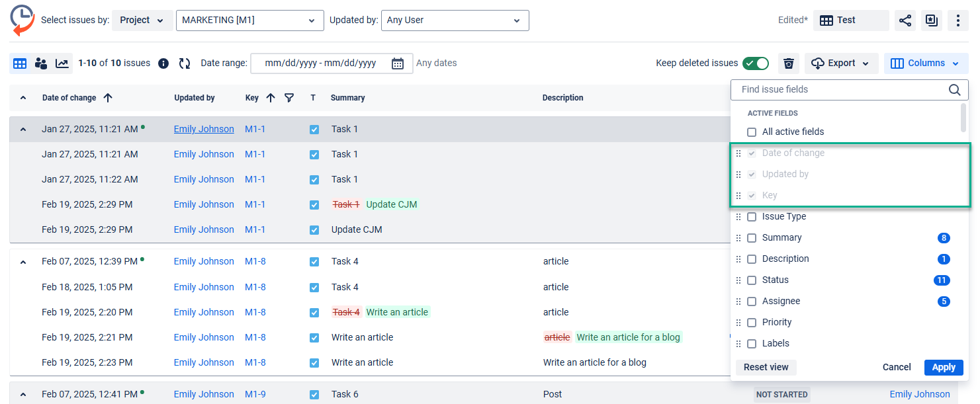Switch to the table grid view icon

point(20,63)
